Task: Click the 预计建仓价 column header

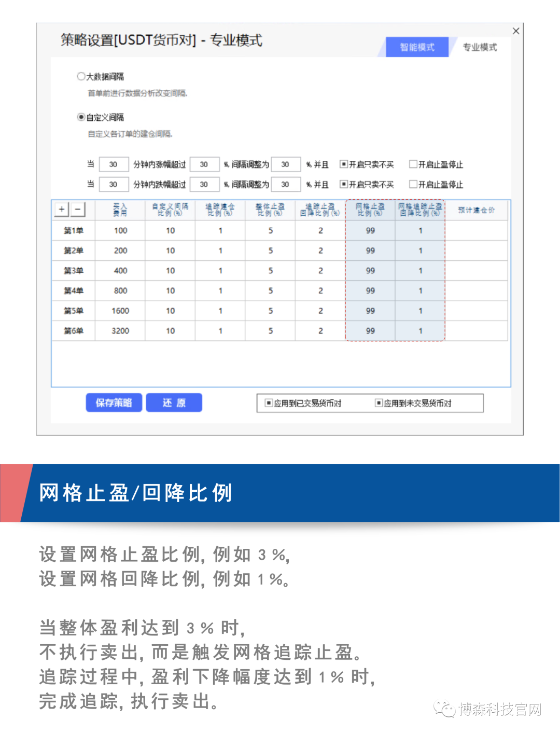Action: tap(476, 210)
